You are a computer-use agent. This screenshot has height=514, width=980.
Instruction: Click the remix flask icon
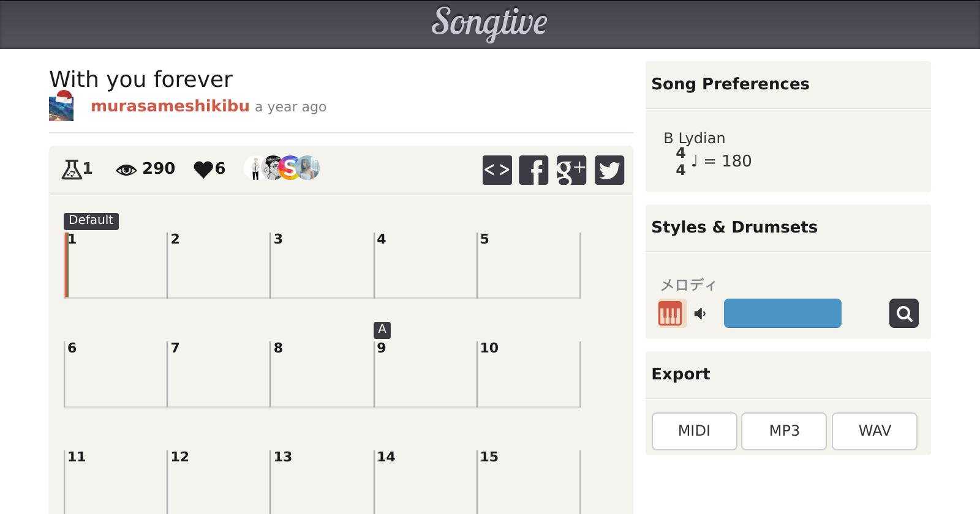(72, 169)
